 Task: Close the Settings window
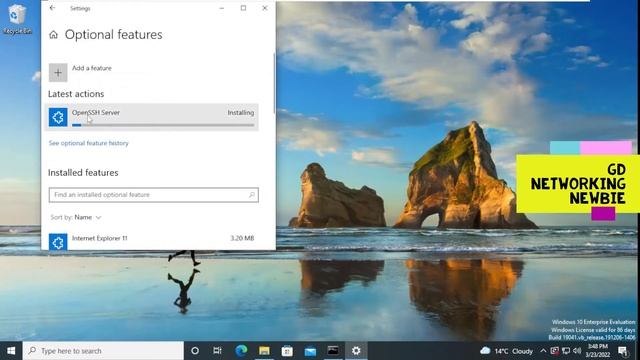[265, 8]
